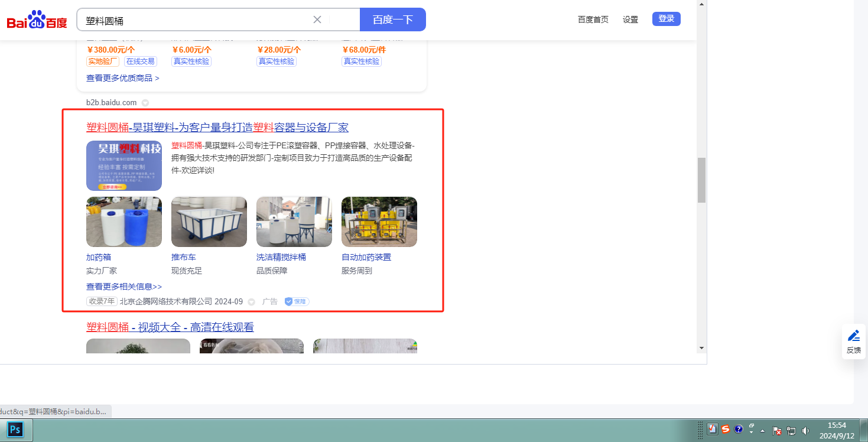Viewport: 868px width, 442px height.
Task: Click the checklist document tray icon
Action: point(713,430)
